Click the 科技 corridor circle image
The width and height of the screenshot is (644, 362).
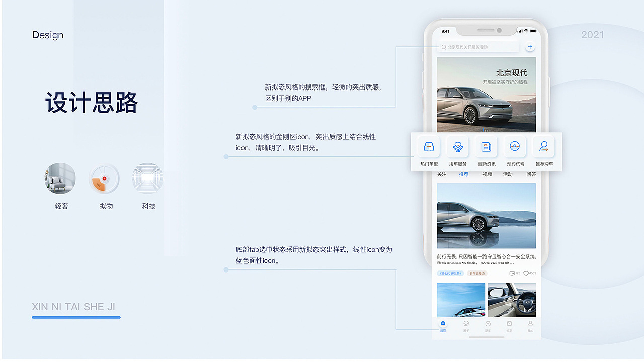[x=148, y=178]
